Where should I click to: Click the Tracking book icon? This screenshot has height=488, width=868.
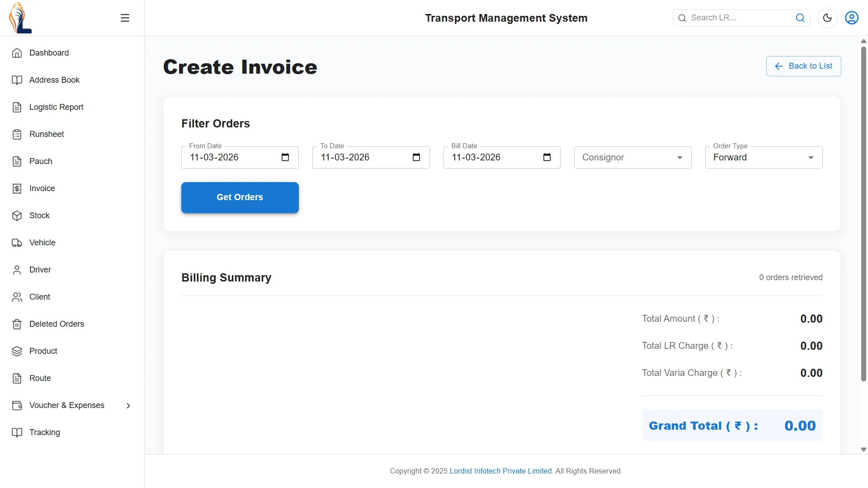pos(17,432)
